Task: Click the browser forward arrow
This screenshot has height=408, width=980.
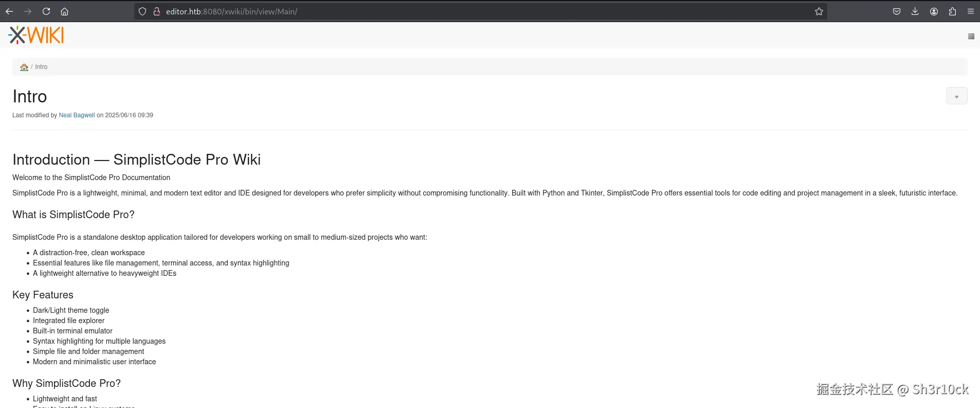Action: click(28, 11)
